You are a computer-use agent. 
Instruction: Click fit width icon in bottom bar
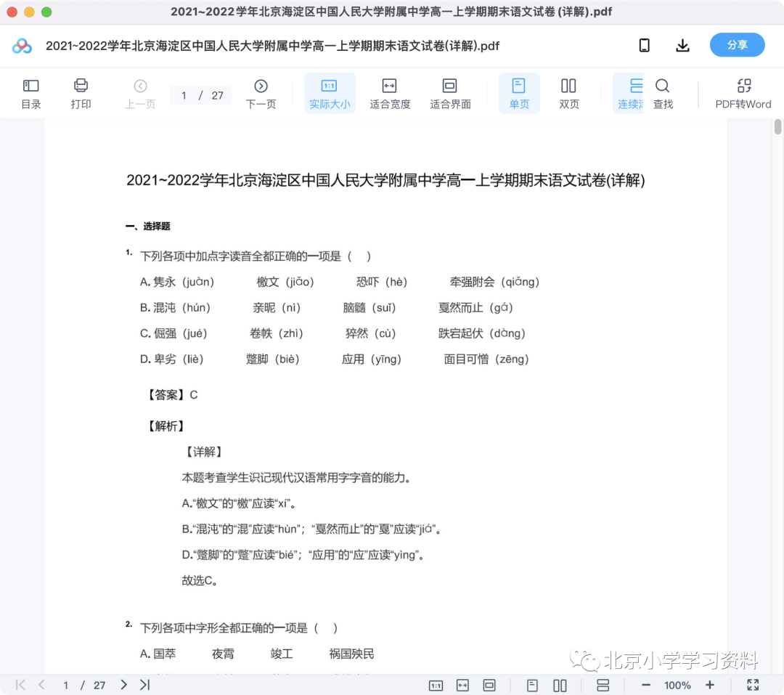462,685
